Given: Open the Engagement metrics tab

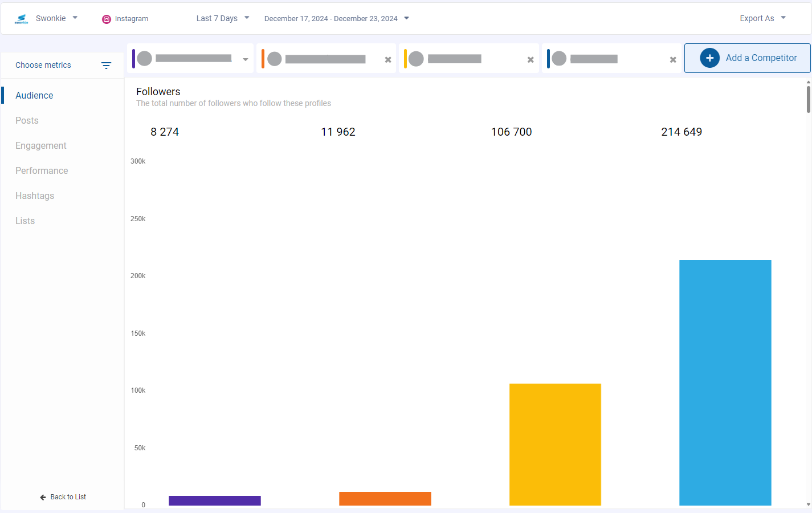Looking at the screenshot, I should pos(41,145).
